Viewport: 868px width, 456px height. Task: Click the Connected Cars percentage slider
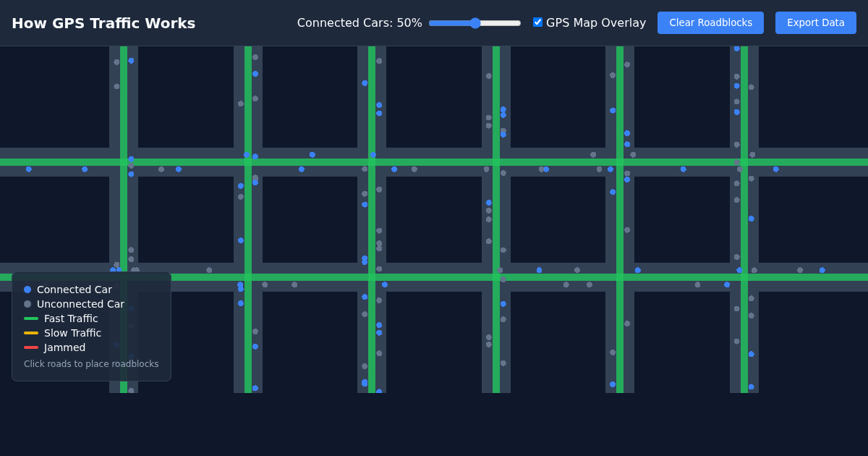(475, 23)
